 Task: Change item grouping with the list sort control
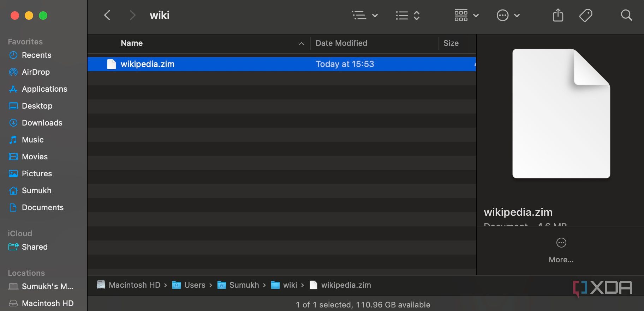tap(408, 15)
